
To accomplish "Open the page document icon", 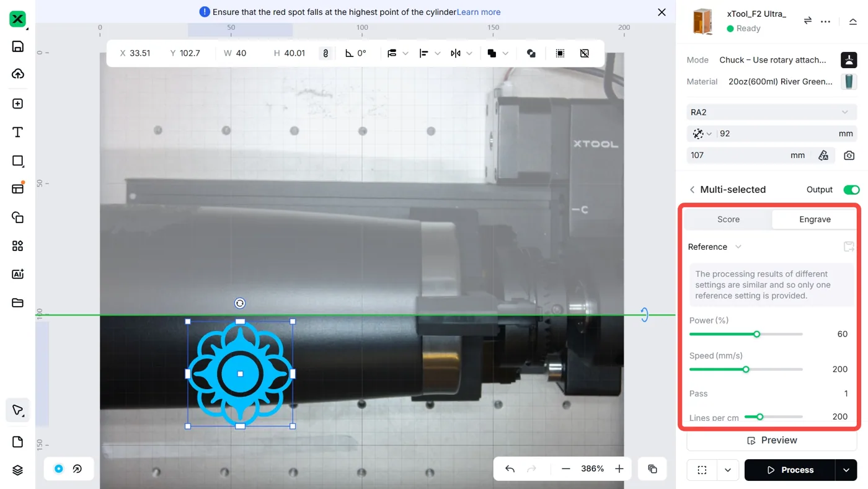I will [x=17, y=442].
